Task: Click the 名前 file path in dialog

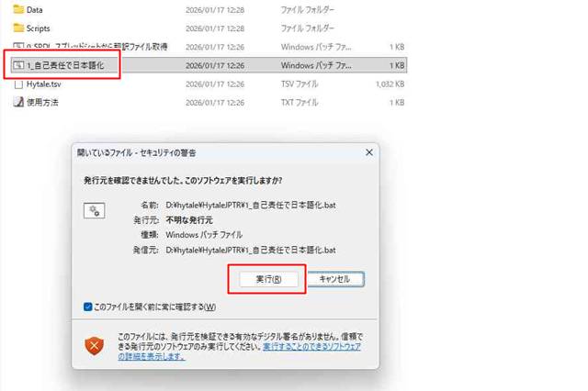Action: tap(251, 206)
